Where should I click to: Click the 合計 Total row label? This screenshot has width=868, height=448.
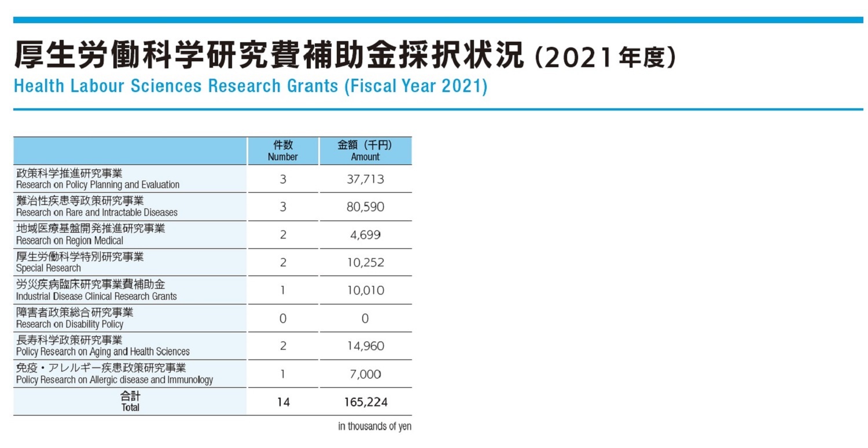131,402
